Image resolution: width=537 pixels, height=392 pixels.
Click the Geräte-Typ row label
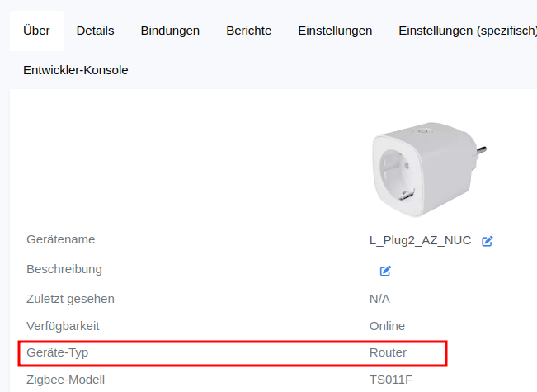[57, 352]
